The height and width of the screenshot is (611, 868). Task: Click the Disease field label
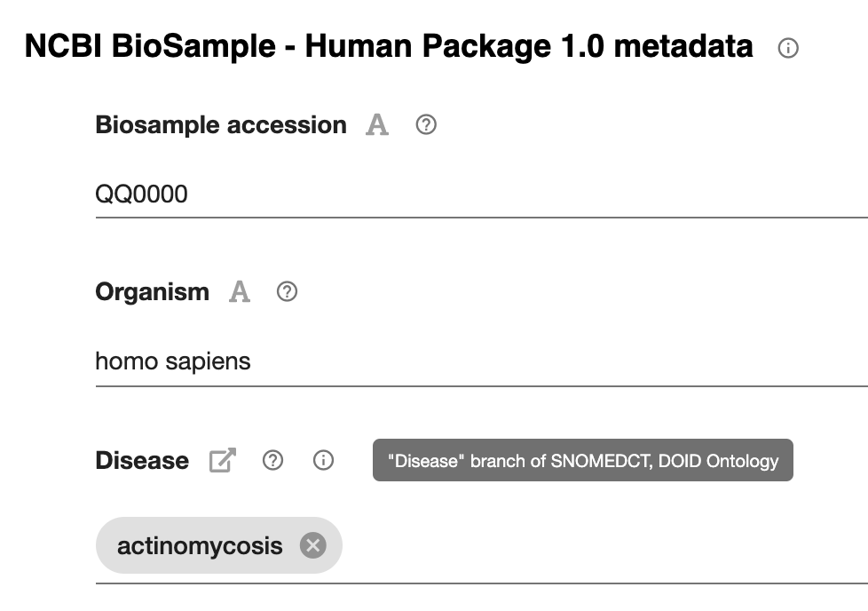(142, 460)
